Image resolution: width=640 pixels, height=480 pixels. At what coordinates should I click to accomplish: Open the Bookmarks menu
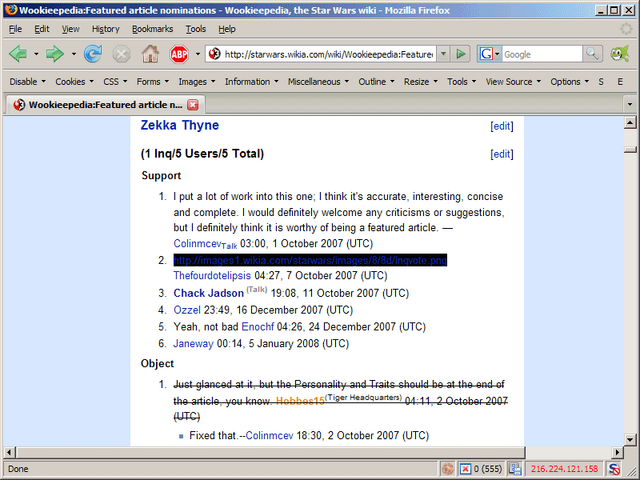coord(152,29)
